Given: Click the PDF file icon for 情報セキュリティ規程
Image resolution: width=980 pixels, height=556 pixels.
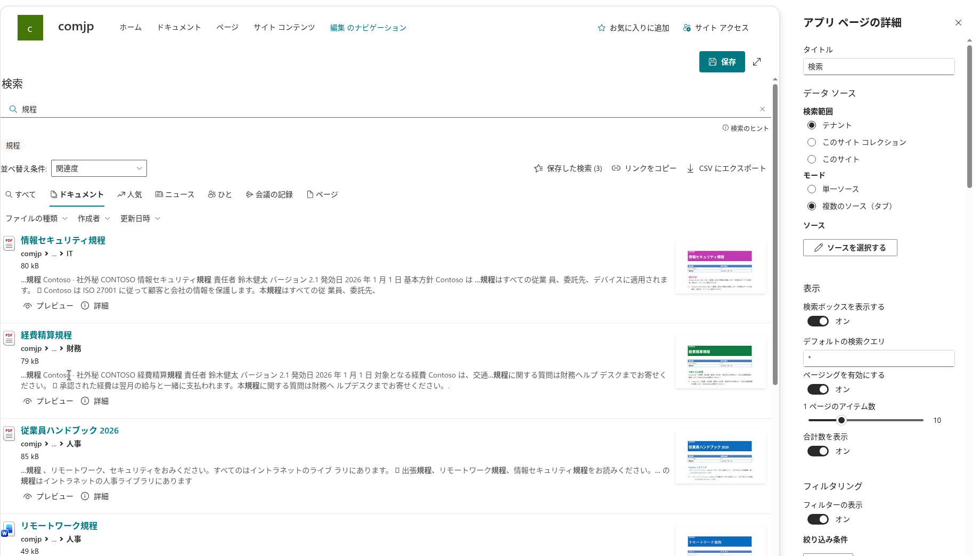Looking at the screenshot, I should tap(9, 243).
